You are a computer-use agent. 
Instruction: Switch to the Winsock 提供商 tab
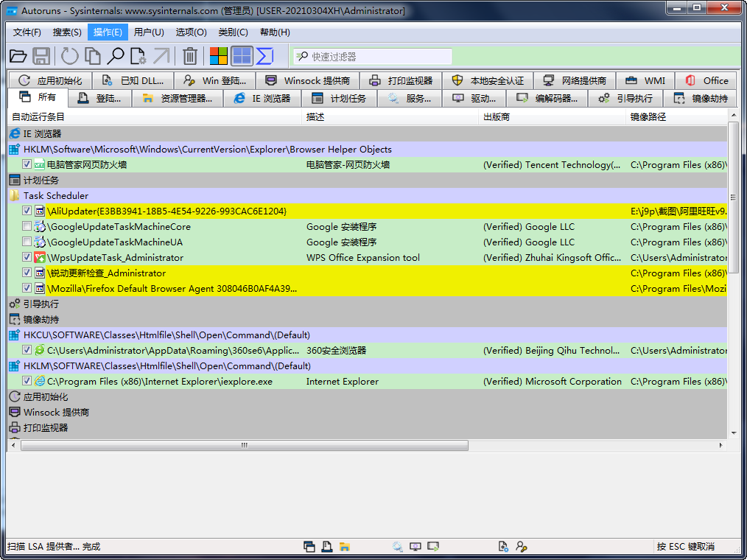[308, 80]
